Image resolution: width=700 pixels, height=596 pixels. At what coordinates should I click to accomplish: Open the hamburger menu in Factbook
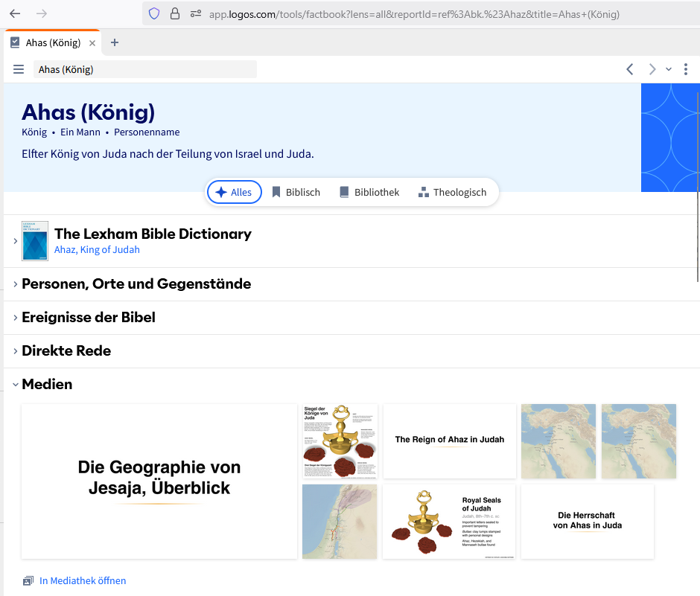[x=19, y=70]
